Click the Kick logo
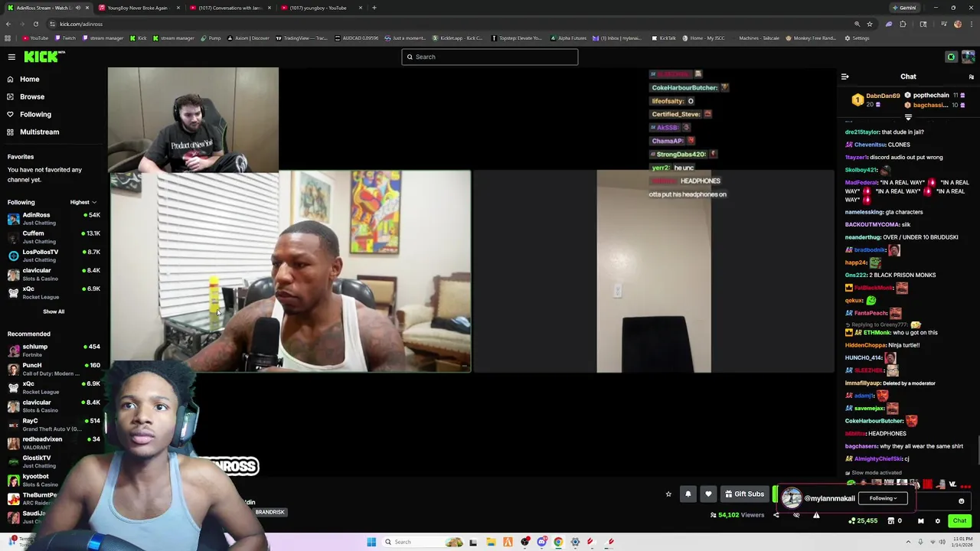Viewport: 980px width, 551px height. point(44,57)
